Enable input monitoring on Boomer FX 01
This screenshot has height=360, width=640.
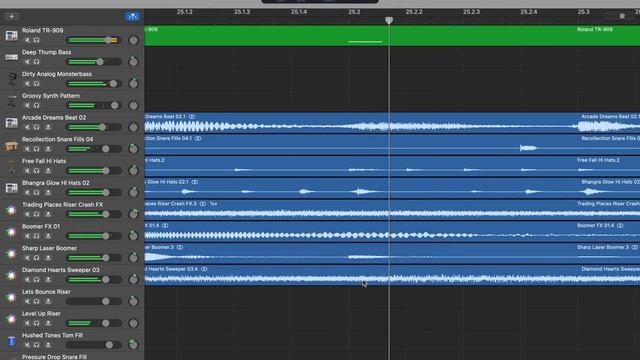pos(48,236)
